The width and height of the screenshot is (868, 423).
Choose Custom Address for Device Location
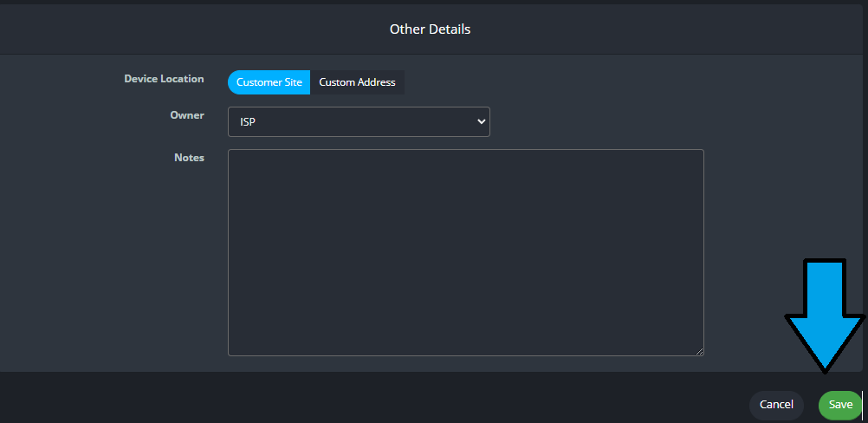pyautogui.click(x=357, y=82)
